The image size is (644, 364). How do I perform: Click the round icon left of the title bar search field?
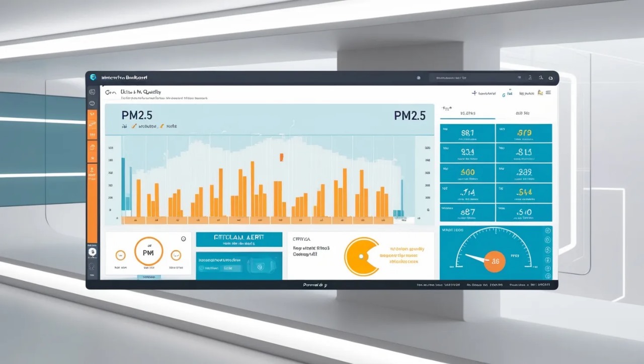pyautogui.click(x=419, y=78)
